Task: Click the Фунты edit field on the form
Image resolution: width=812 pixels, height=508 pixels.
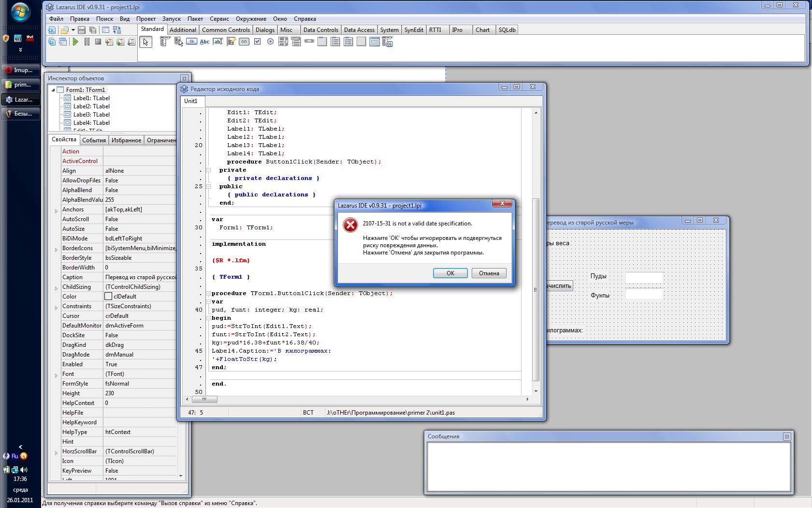Action: tap(644, 293)
